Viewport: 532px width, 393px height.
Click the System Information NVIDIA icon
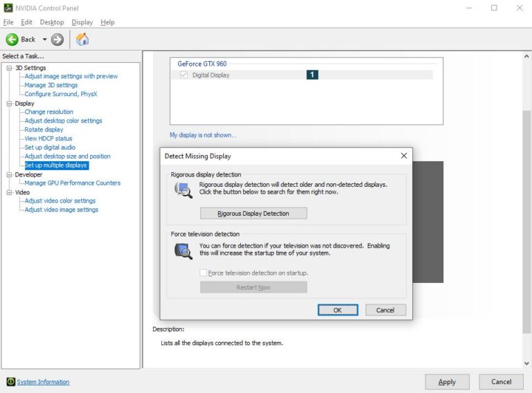click(11, 381)
